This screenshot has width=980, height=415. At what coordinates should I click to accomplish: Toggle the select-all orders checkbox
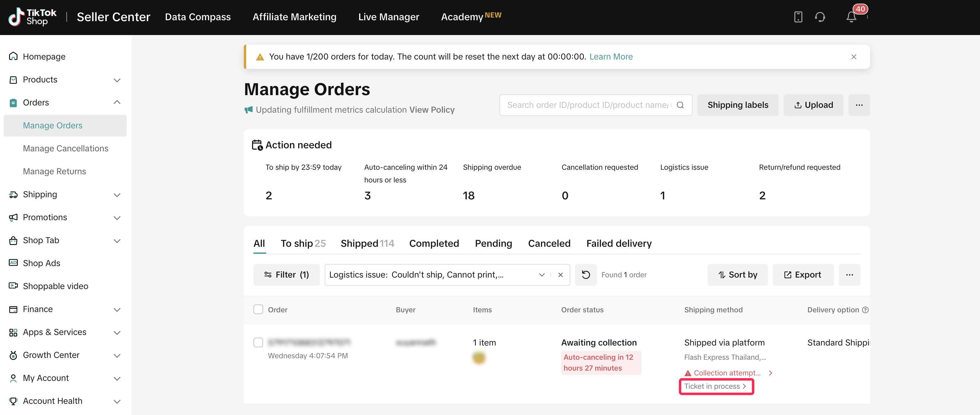(x=258, y=310)
